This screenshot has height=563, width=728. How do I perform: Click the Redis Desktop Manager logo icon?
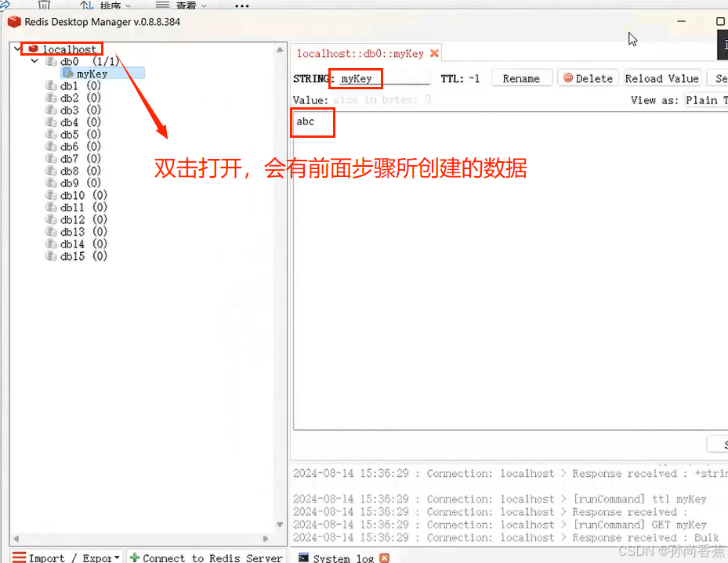click(x=14, y=22)
